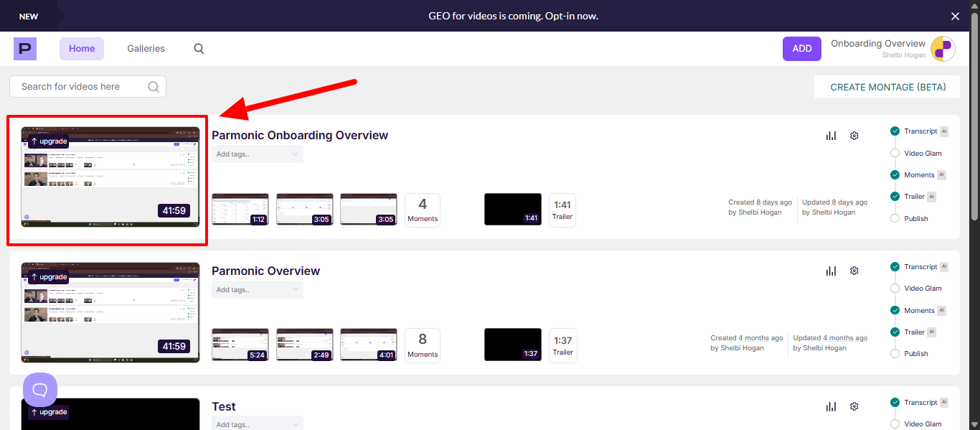Click upgrade badge on Test video thumbnail
Viewport: 980px width, 430px height.
(x=49, y=412)
